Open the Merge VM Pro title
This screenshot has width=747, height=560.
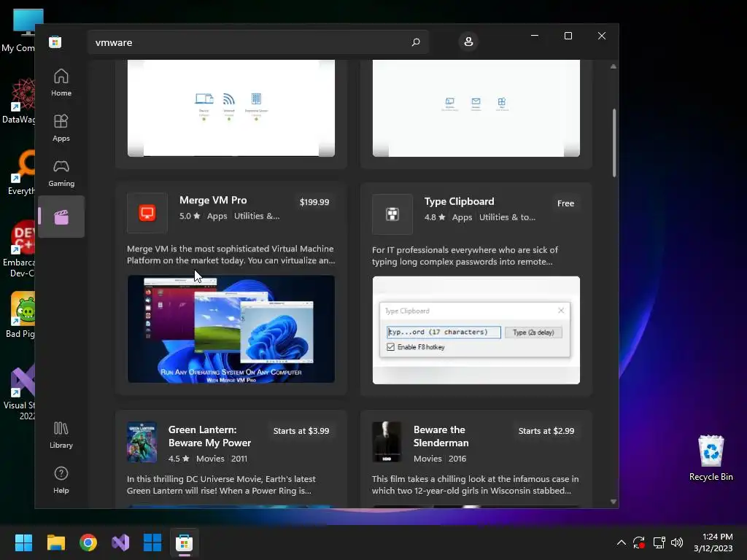tap(213, 200)
